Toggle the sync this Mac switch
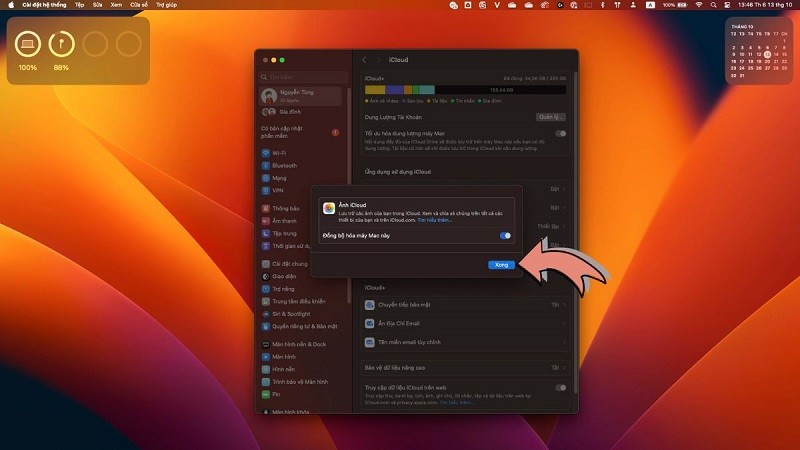Screen dimensions: 800x450 [505, 236]
